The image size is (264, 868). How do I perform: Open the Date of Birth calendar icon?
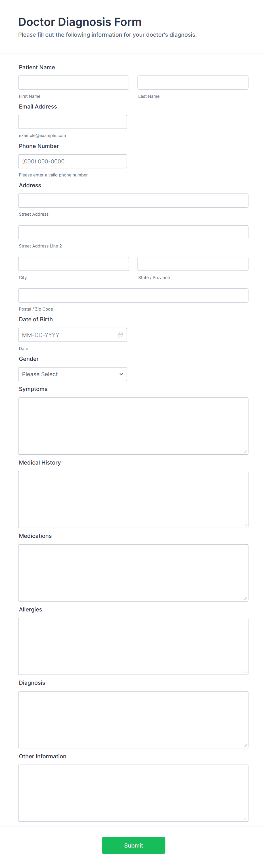click(120, 335)
